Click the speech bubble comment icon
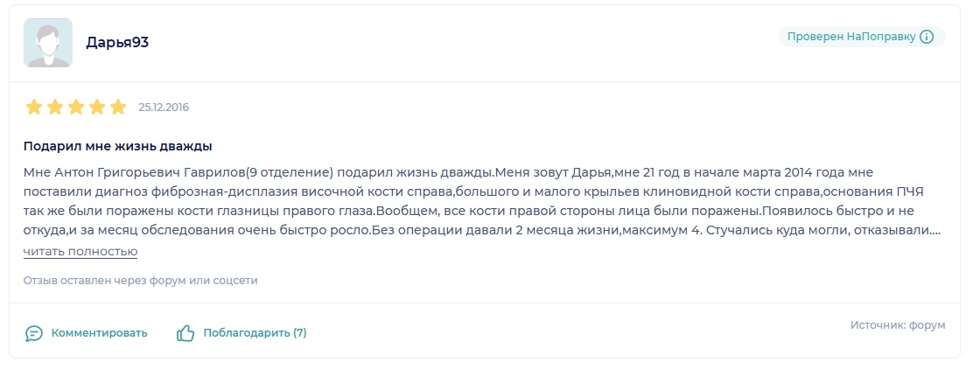This screenshot has width=980, height=369. pos(34,333)
